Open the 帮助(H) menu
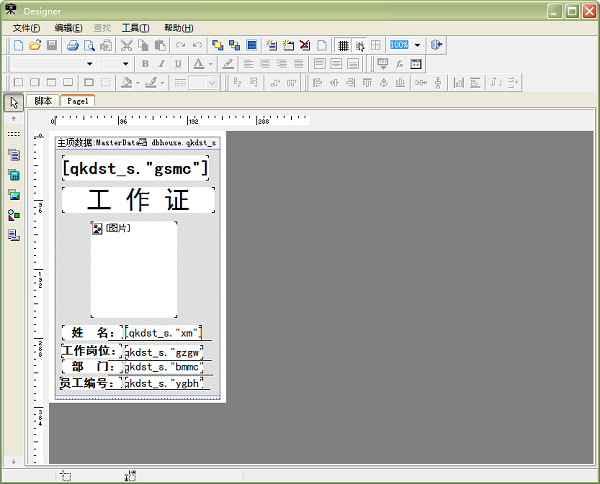This screenshot has width=600, height=484. (179, 28)
